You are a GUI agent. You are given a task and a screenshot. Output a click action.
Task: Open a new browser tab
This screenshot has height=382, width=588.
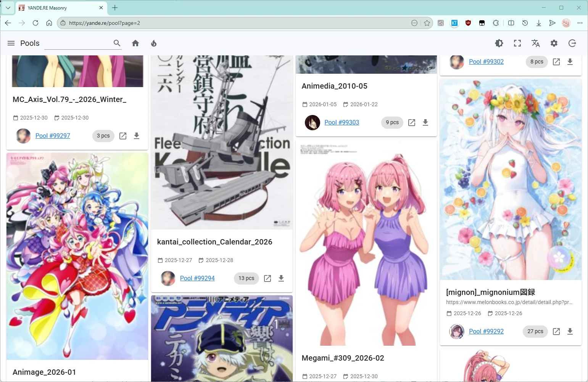115,8
